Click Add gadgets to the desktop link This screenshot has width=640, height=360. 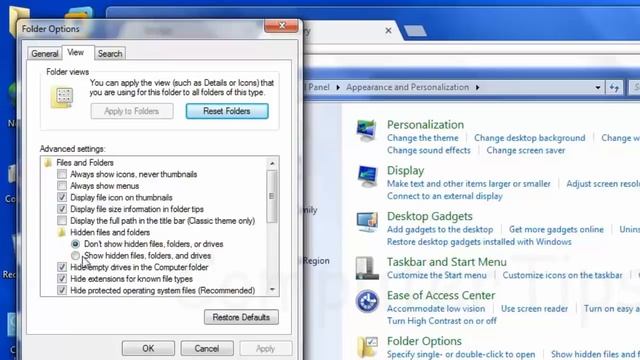pyautogui.click(x=440, y=229)
